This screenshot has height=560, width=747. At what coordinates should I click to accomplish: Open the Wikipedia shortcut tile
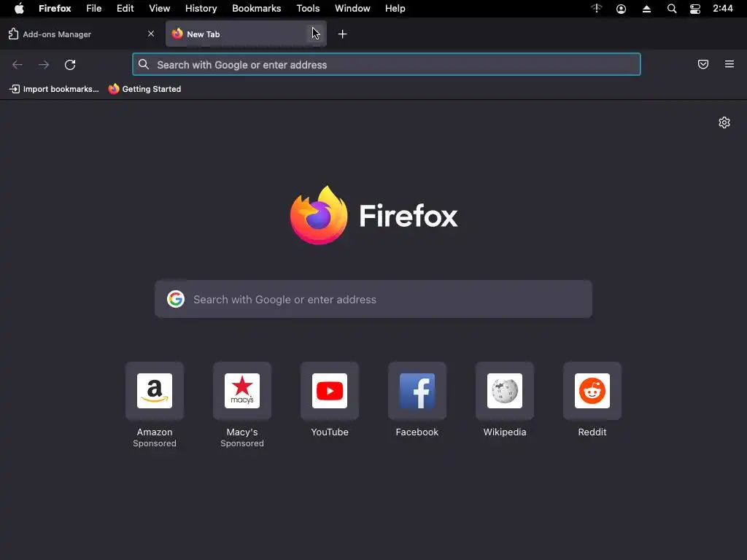pyautogui.click(x=505, y=391)
